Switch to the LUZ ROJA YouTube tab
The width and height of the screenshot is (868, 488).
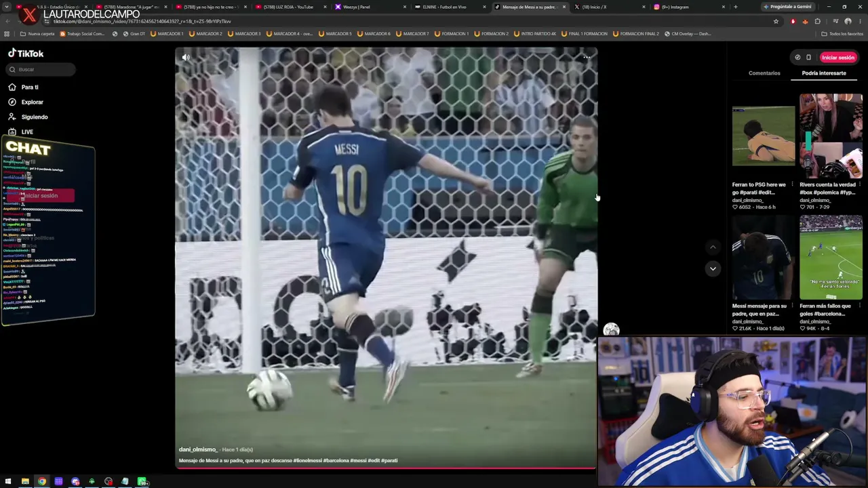(290, 7)
